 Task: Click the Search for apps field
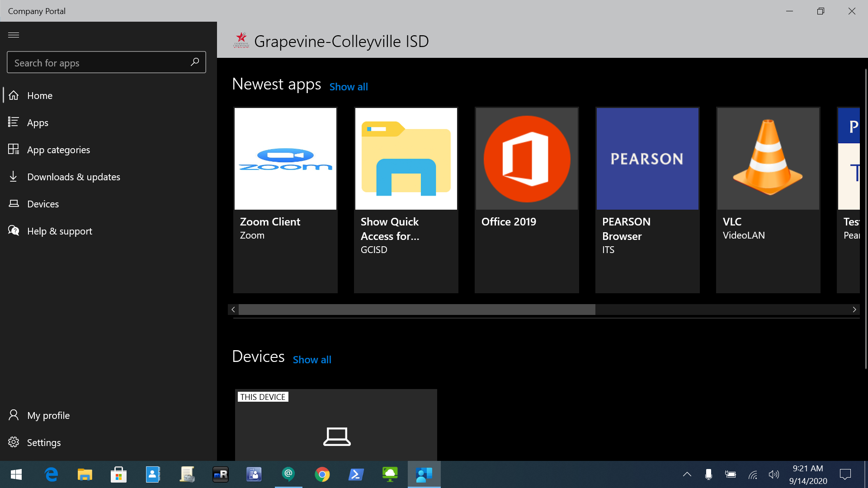[99, 63]
